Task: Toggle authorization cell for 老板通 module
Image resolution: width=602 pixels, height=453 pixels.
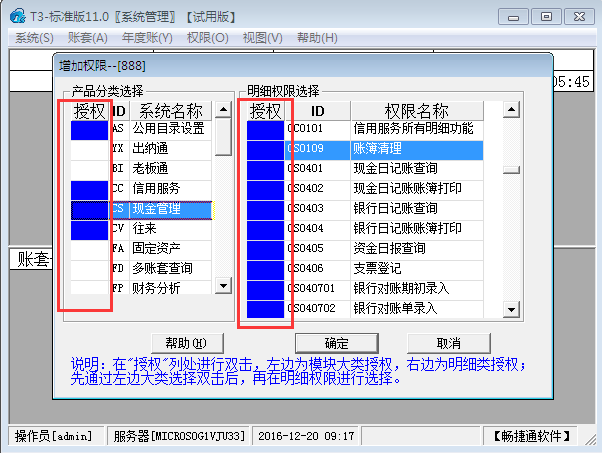Action: tap(89, 169)
